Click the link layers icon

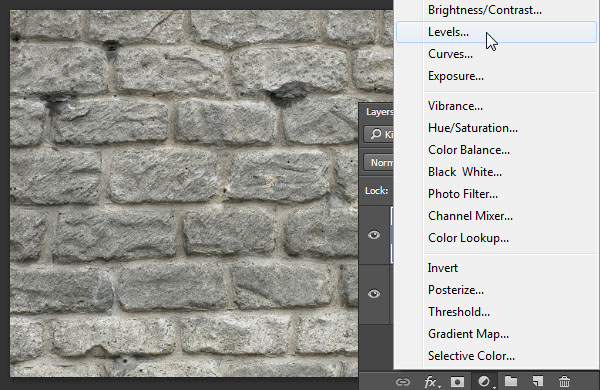402,382
